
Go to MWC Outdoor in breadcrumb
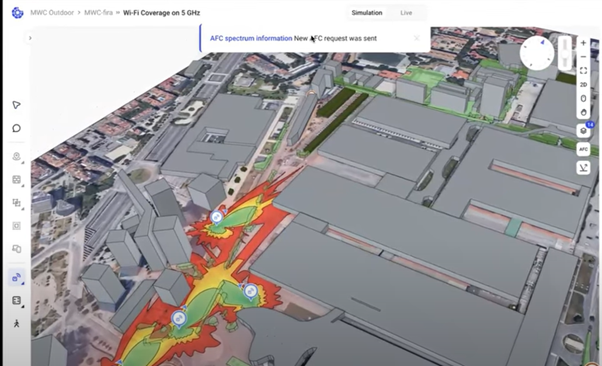pyautogui.click(x=52, y=13)
